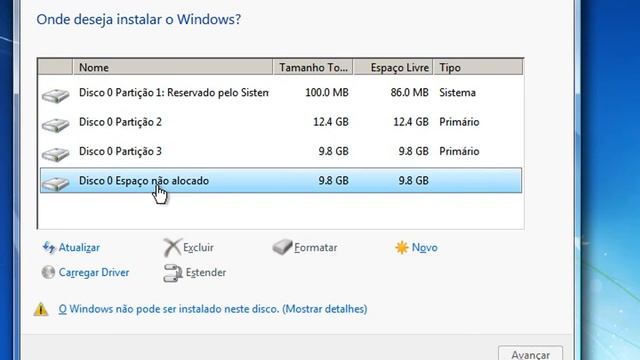Click the drive icon for Partição 1
Image resolution: width=640 pixels, height=360 pixels.
coord(56,96)
